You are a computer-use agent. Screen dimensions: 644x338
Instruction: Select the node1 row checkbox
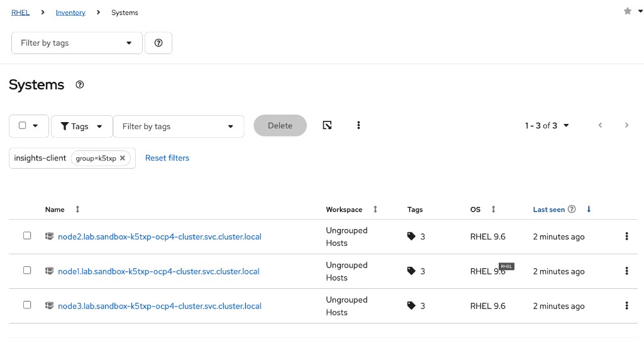click(27, 270)
